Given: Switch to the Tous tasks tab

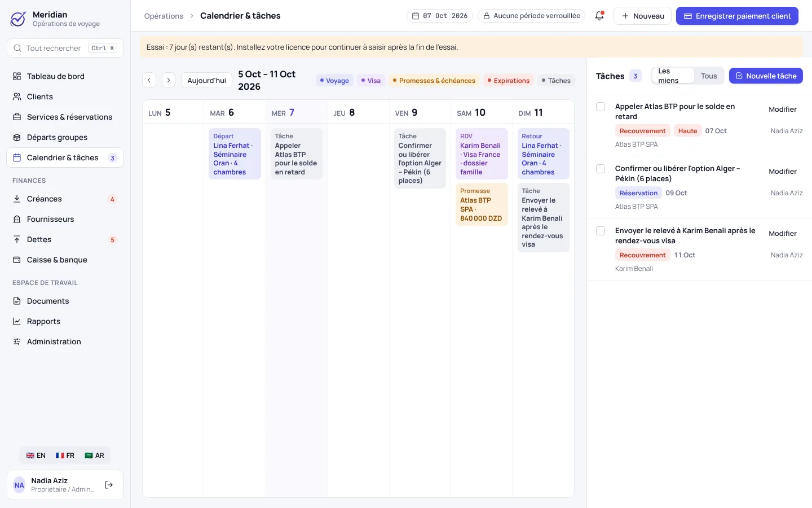Looking at the screenshot, I should [709, 76].
